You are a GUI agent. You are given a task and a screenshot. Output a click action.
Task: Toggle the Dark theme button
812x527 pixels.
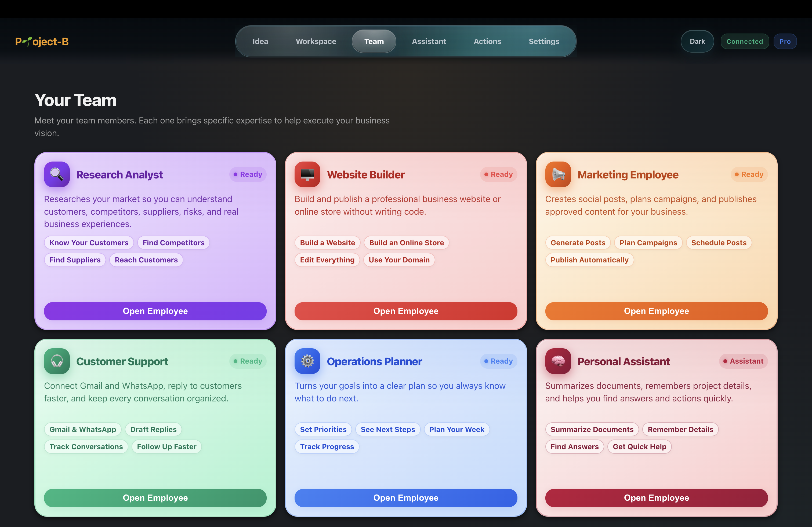pos(697,41)
